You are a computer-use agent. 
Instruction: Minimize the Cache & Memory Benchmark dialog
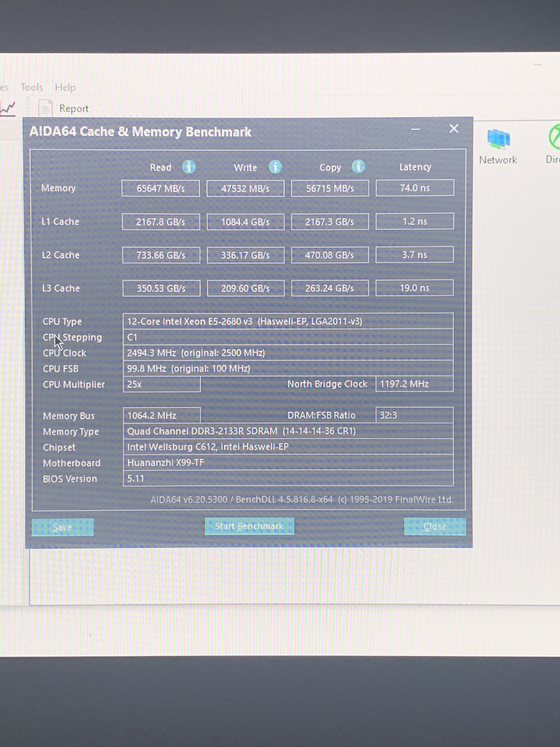click(x=415, y=129)
